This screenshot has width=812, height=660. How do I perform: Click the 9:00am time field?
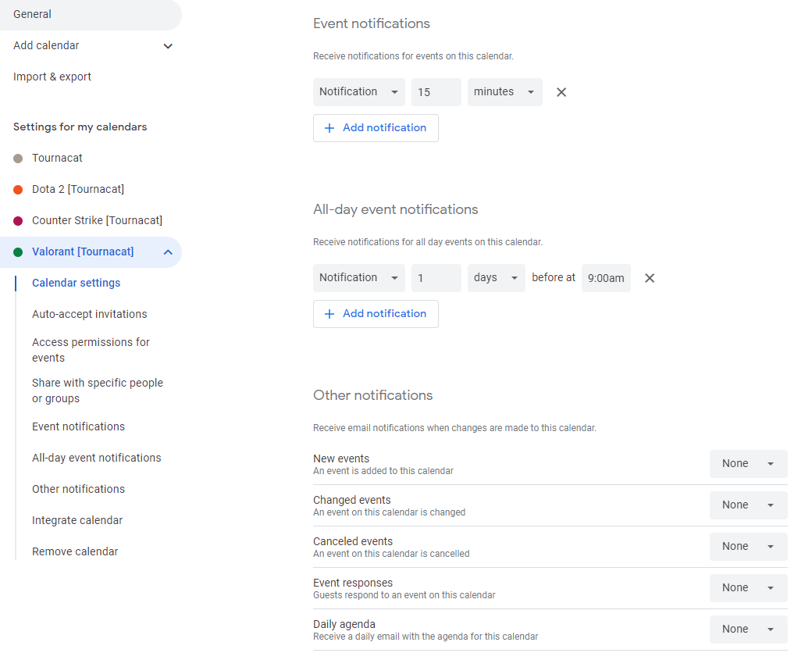click(606, 277)
